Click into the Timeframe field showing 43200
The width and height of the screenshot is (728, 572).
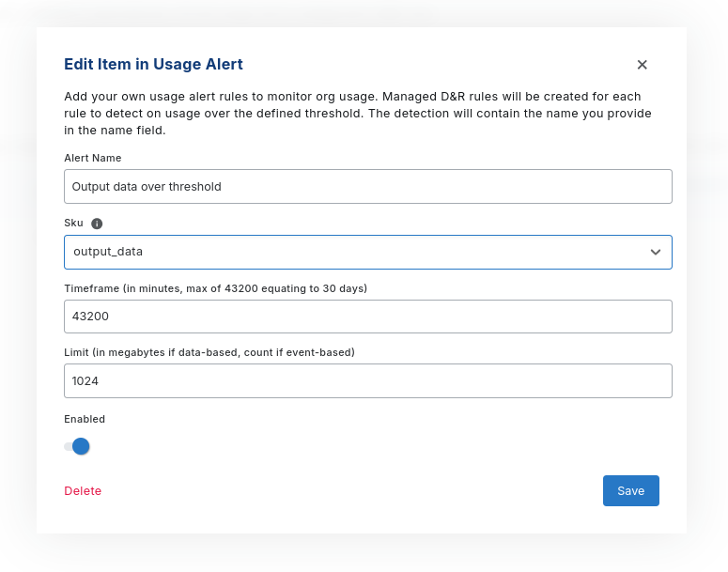(x=367, y=317)
